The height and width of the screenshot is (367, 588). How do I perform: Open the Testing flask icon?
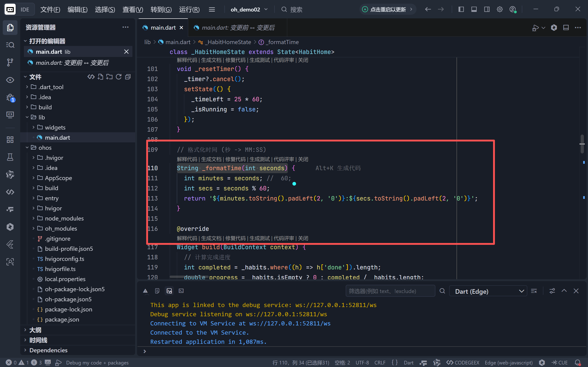coord(10,157)
